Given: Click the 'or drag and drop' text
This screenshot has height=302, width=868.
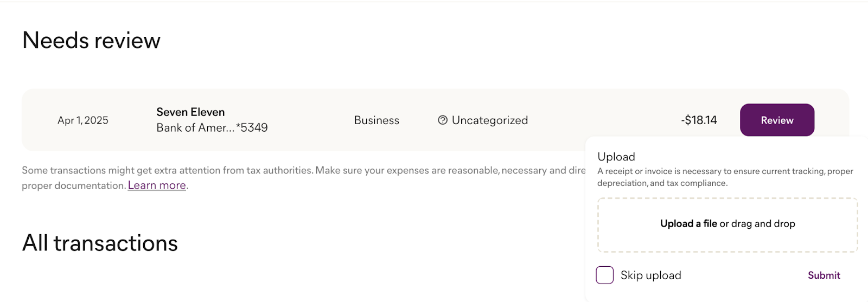Looking at the screenshot, I should tap(757, 223).
